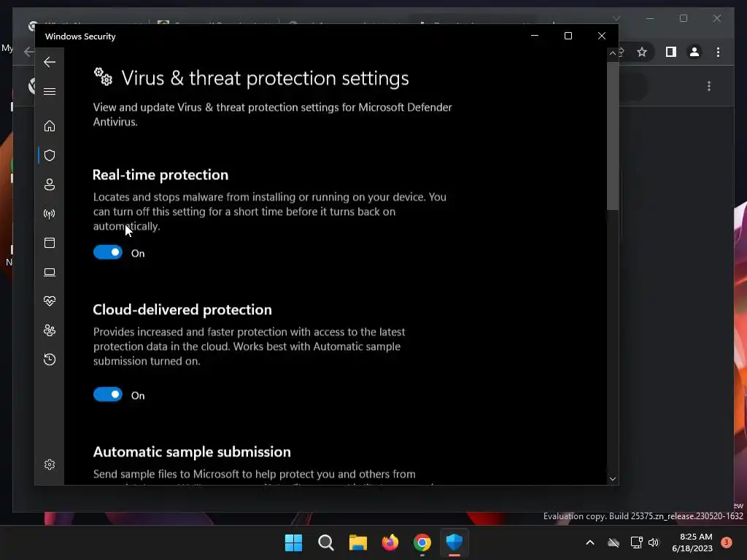Click Cloud-delivered protection heading
This screenshot has width=747, height=560.
[182, 309]
